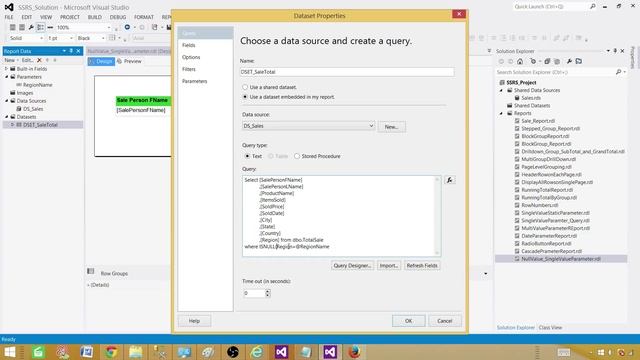Image resolution: width=640 pixels, height=360 pixels.
Task: Open the 1 pt border width dropdown
Action: tap(71, 38)
